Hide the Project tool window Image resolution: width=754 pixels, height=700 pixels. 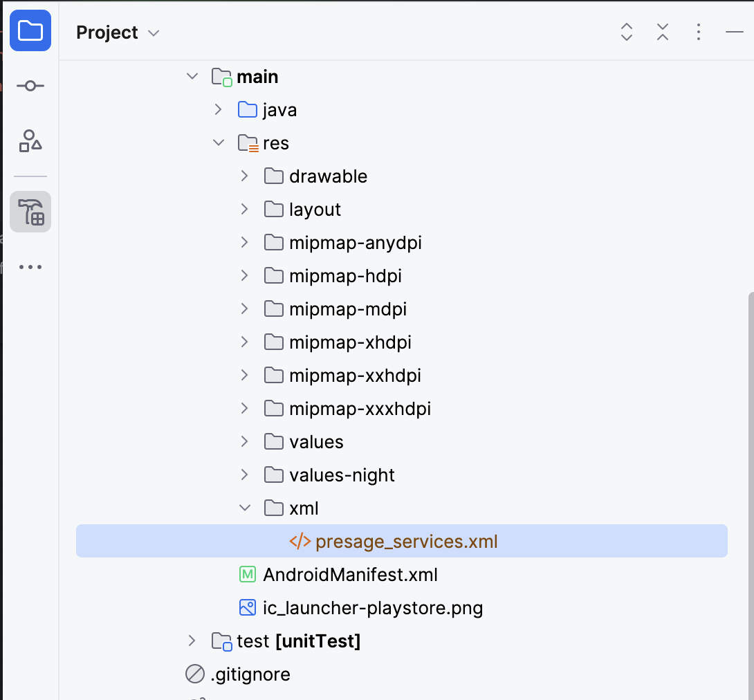pos(735,32)
